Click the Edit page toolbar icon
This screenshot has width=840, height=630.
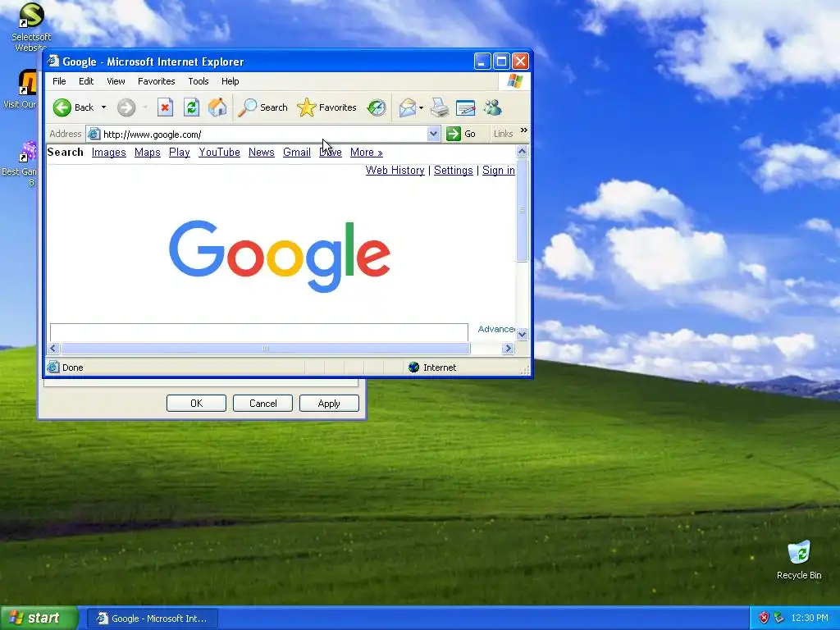[x=466, y=107]
